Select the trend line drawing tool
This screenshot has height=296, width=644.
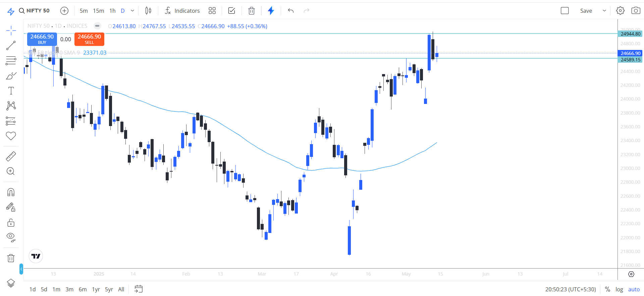click(11, 46)
